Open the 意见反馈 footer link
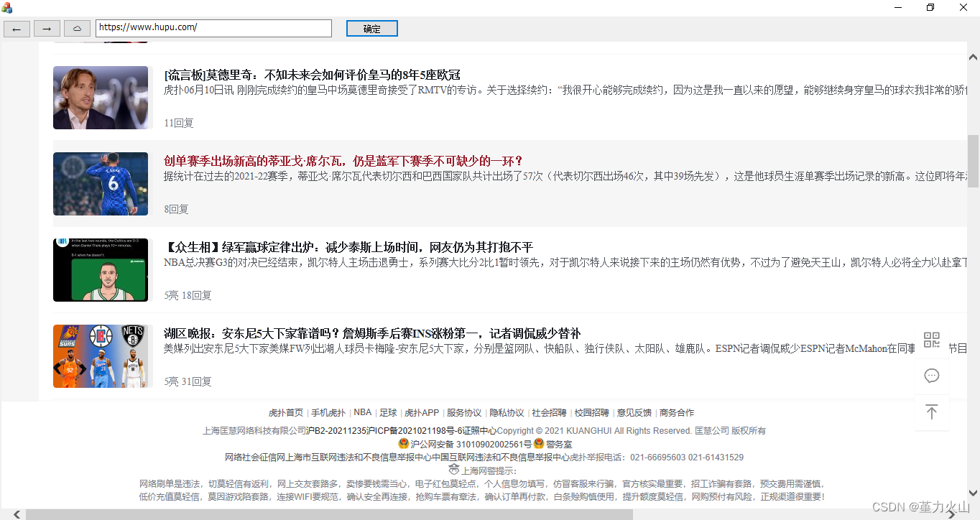The width and height of the screenshot is (980, 520). (x=634, y=413)
